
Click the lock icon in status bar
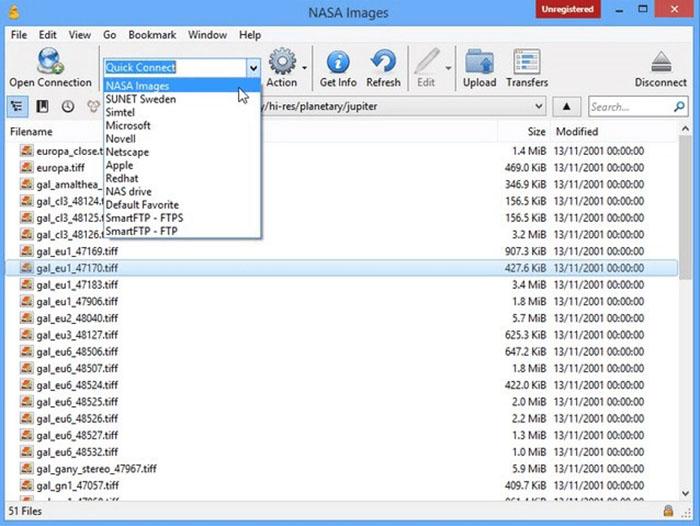(x=668, y=511)
